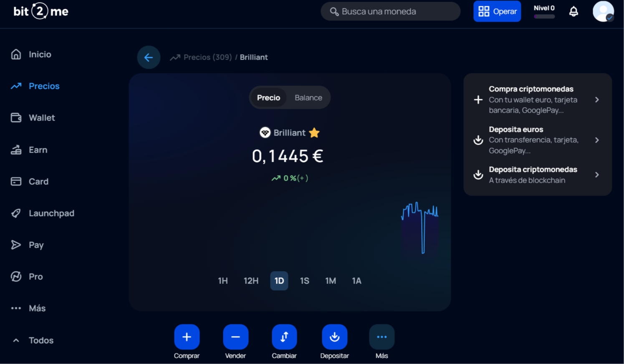Viewport: 624px width, 364px height.
Task: Click the Deposita criptomonedas title
Action: (x=533, y=169)
